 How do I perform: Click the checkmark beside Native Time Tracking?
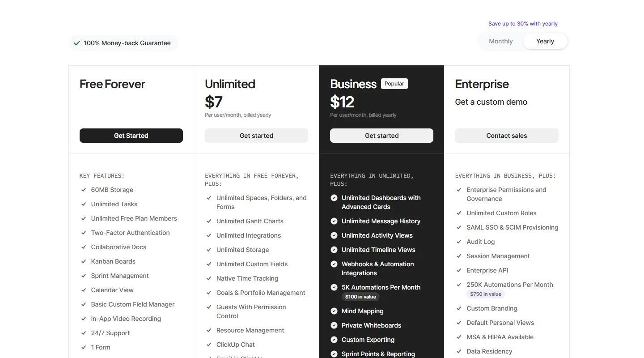209,278
